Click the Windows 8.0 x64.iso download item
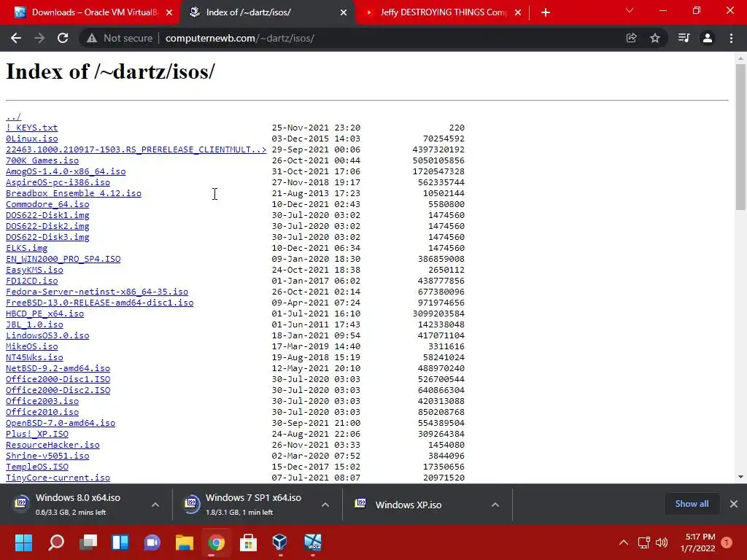Image resolution: width=747 pixels, height=560 pixels. [77, 505]
